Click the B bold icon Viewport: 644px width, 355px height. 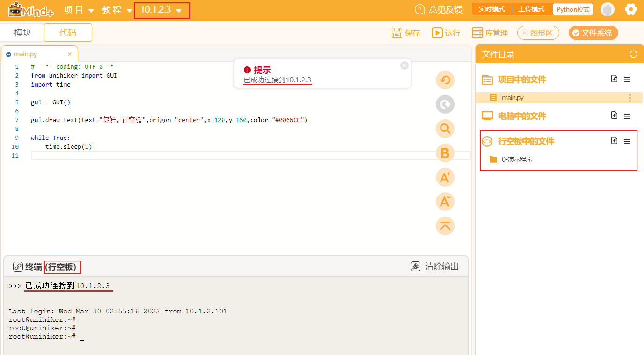pos(445,153)
